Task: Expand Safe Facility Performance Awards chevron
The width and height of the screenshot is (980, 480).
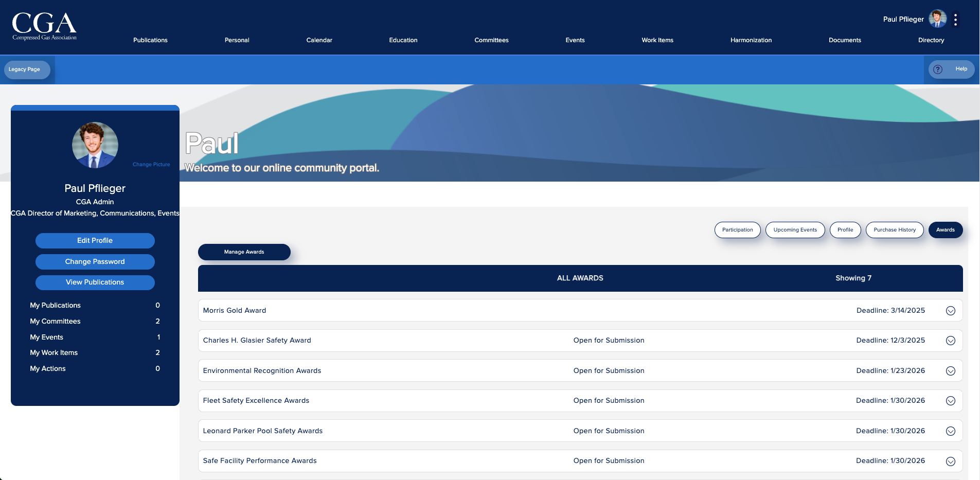Action: click(x=950, y=461)
